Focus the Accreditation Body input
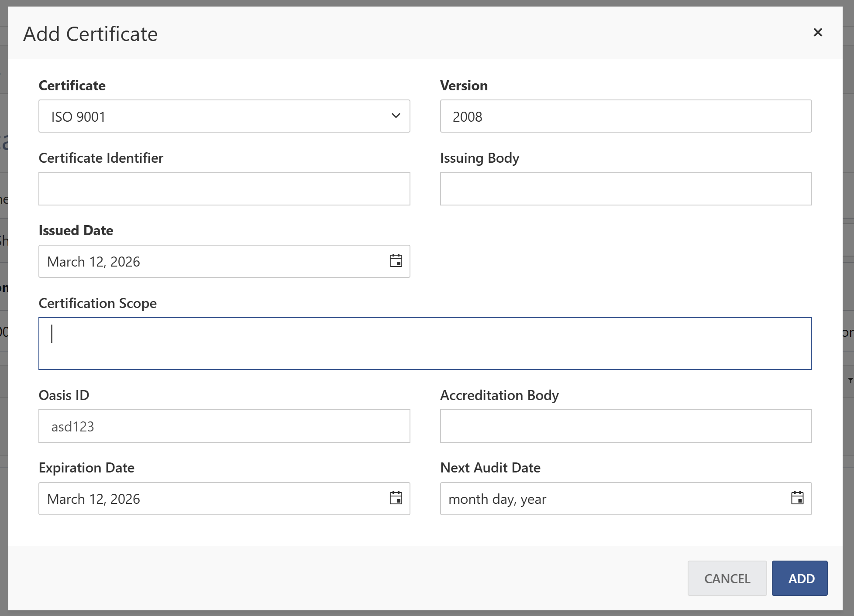The width and height of the screenshot is (854, 616). click(626, 426)
